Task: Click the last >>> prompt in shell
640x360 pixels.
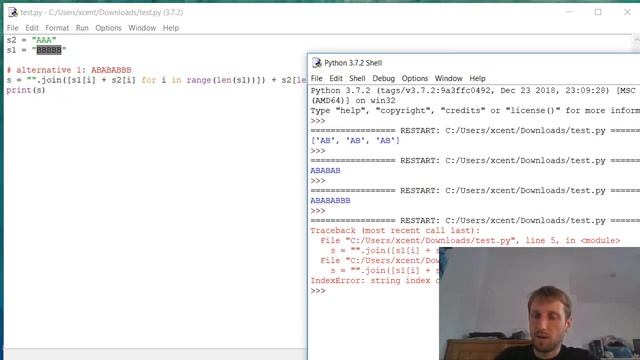Action: pos(318,291)
